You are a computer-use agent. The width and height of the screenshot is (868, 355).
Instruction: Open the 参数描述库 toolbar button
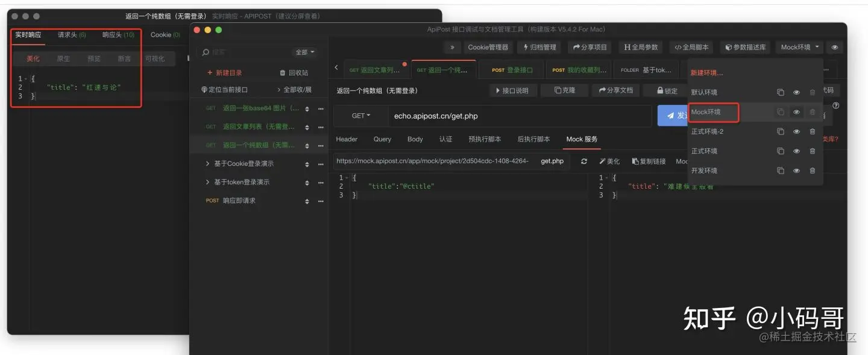[745, 47]
